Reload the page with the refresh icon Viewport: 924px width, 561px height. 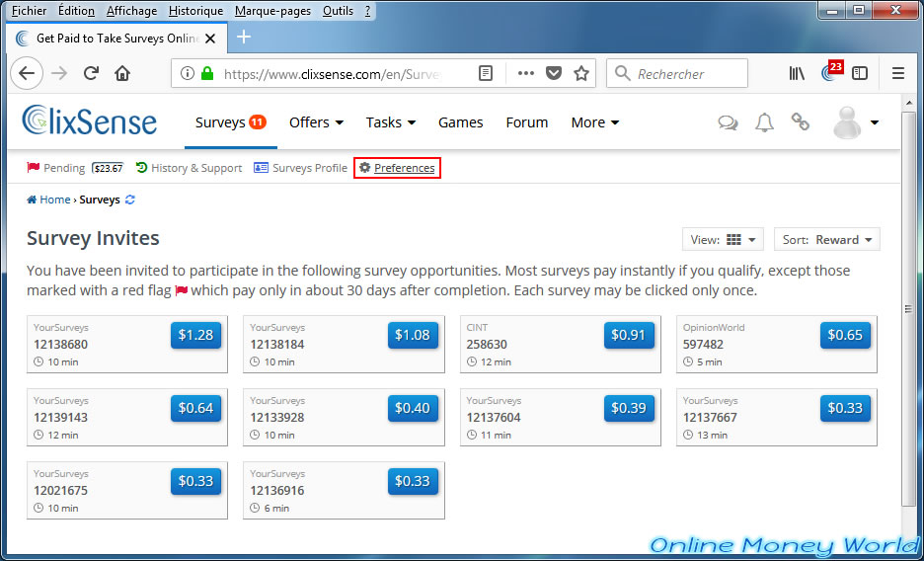point(91,73)
